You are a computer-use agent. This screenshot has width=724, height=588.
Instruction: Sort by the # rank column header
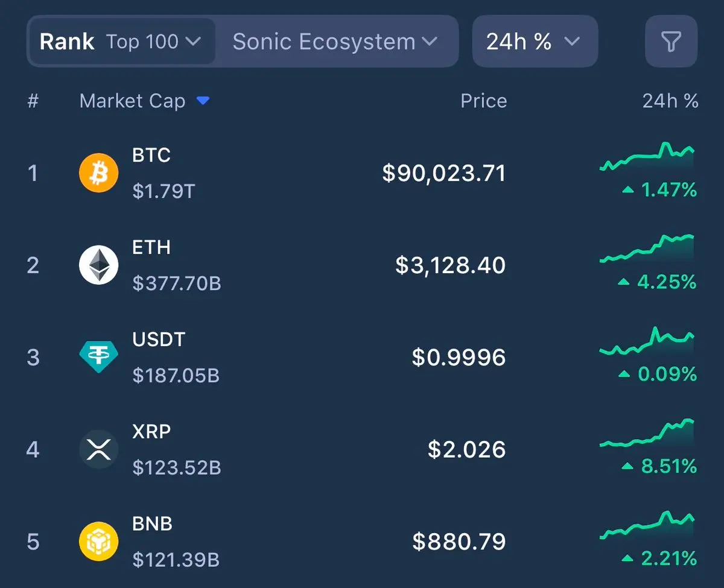coord(33,101)
